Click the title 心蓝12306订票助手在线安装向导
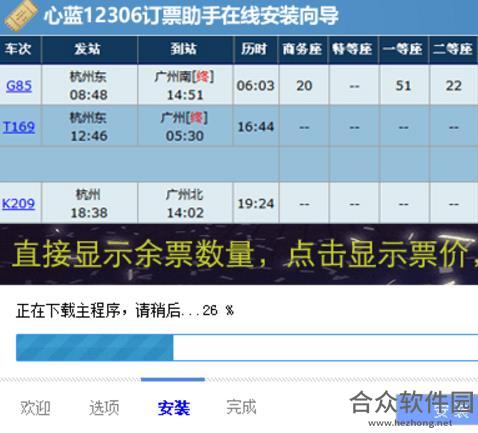 191,15
